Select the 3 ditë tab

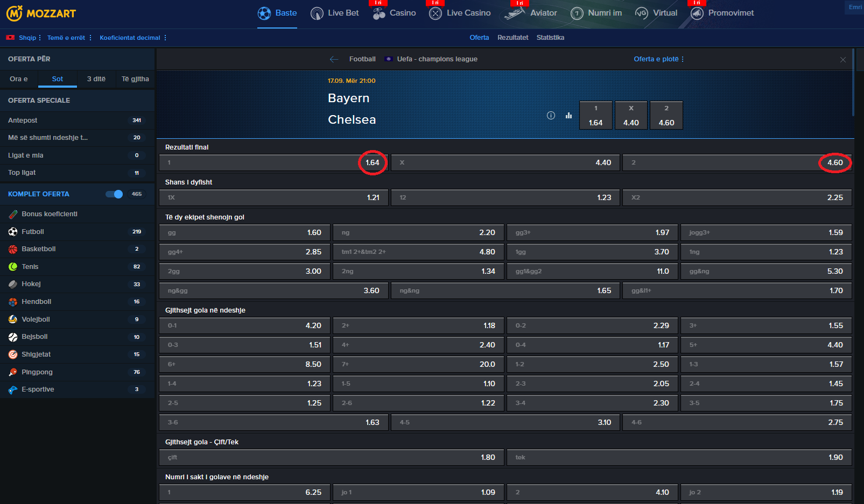tap(96, 79)
